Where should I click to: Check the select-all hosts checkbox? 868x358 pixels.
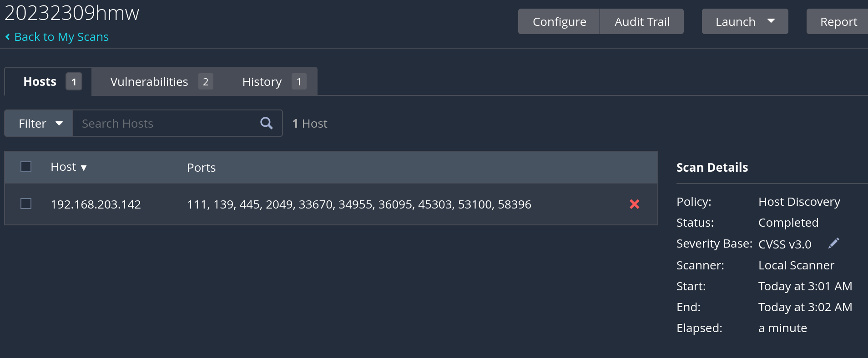tap(26, 167)
